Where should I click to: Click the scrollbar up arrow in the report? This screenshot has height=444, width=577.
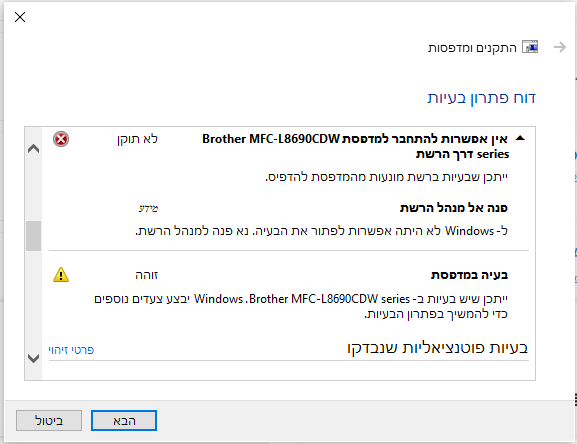[x=33, y=149]
